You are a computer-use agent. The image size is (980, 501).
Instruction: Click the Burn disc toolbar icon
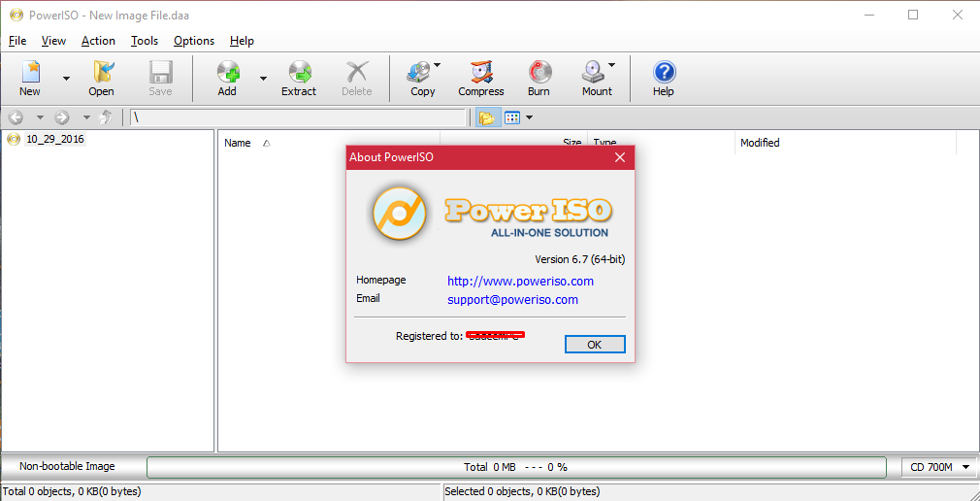[539, 73]
